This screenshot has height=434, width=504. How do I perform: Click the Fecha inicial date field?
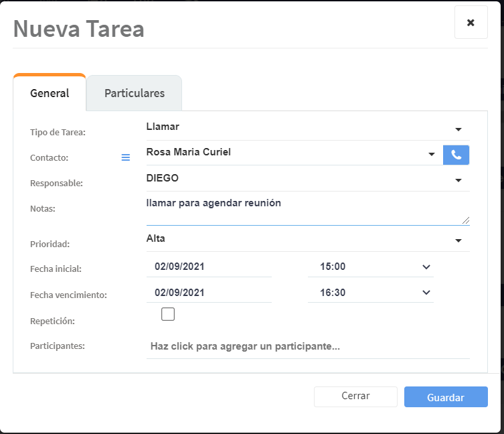pyautogui.click(x=209, y=267)
